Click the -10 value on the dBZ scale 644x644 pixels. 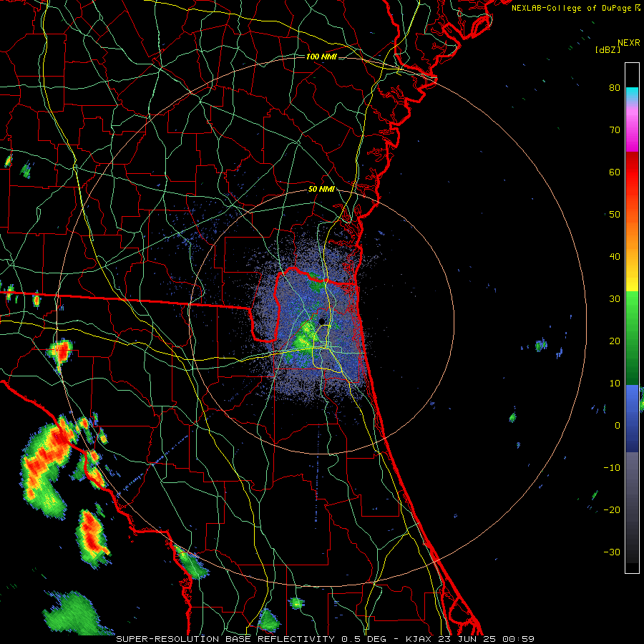612,467
